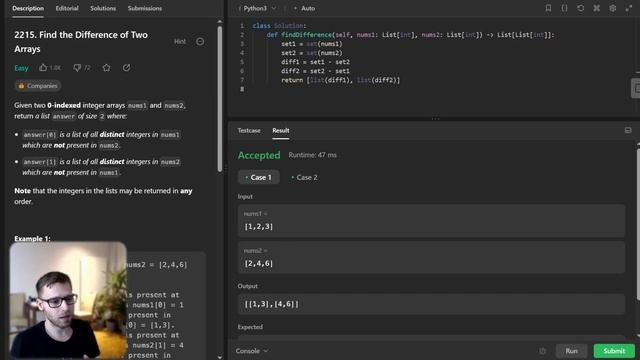
Task: Click the Runtime: 47 ms text
Action: 313,155
